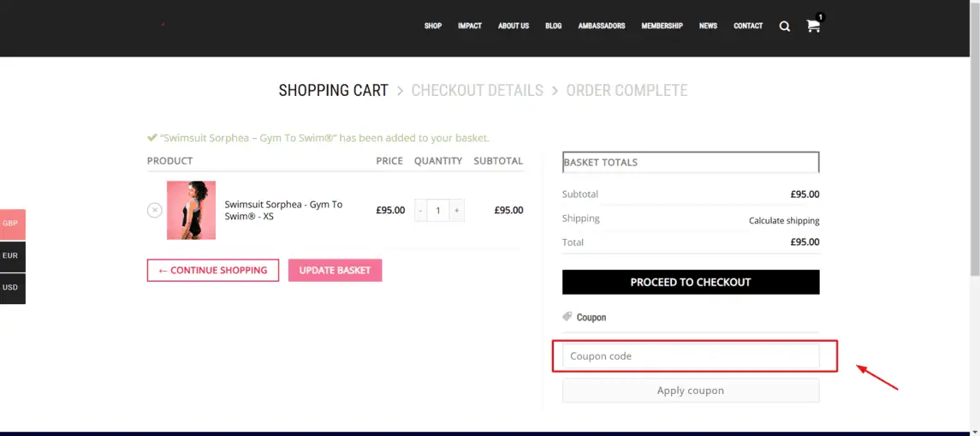Remove Swimsuit Sorphea with the X icon

(x=154, y=210)
